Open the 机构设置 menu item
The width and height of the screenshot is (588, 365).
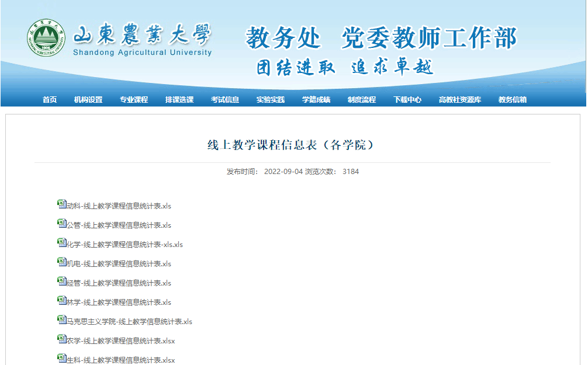click(x=88, y=100)
